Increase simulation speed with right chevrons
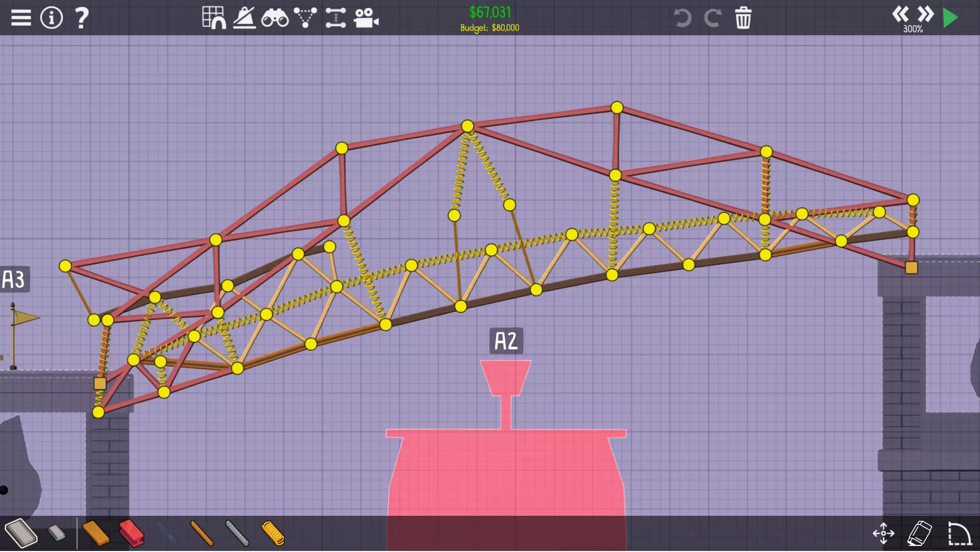 click(925, 14)
